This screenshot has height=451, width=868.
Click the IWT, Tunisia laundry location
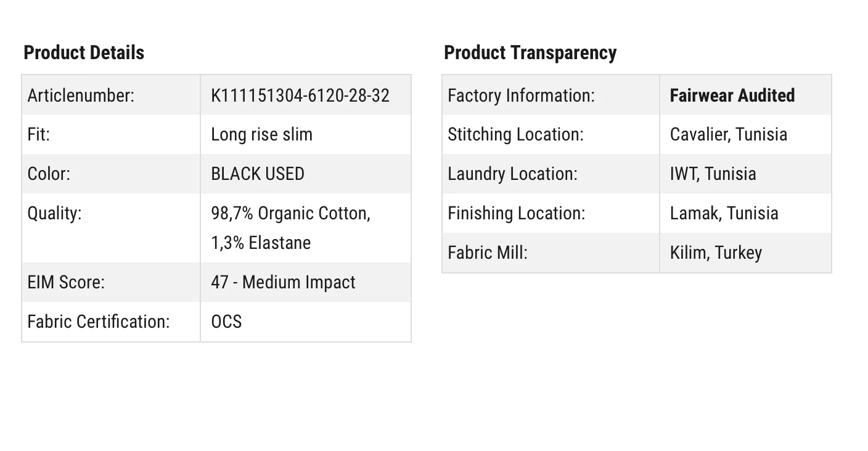713,174
